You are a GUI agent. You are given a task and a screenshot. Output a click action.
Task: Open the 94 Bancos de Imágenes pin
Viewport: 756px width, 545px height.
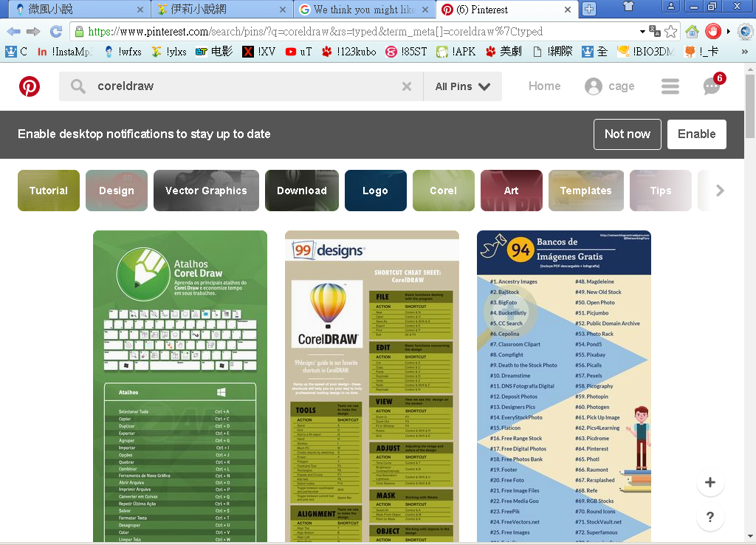(x=563, y=386)
